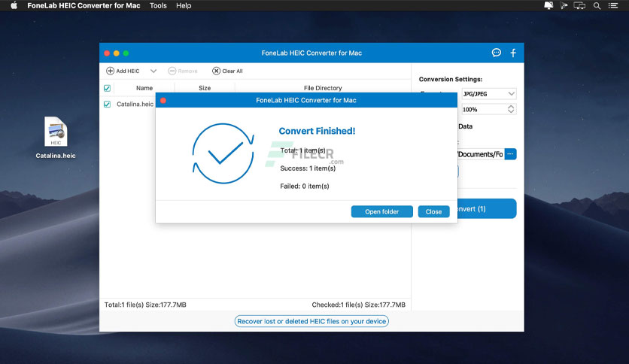Sort by the Size column header
This screenshot has width=629, height=364.
click(205, 88)
